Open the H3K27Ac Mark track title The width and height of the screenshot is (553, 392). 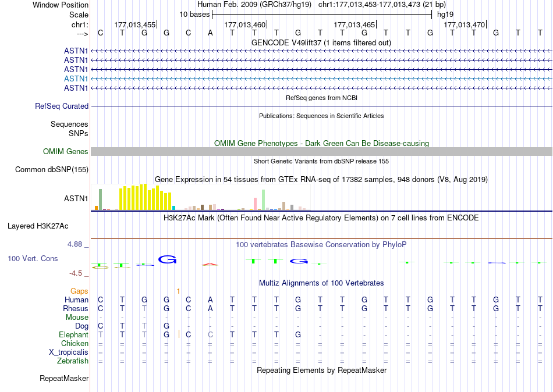321,218
